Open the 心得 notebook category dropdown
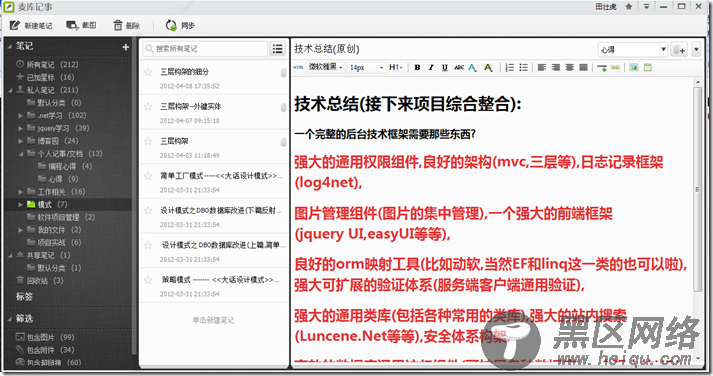Viewport: 713px width, 376px height. (x=632, y=50)
